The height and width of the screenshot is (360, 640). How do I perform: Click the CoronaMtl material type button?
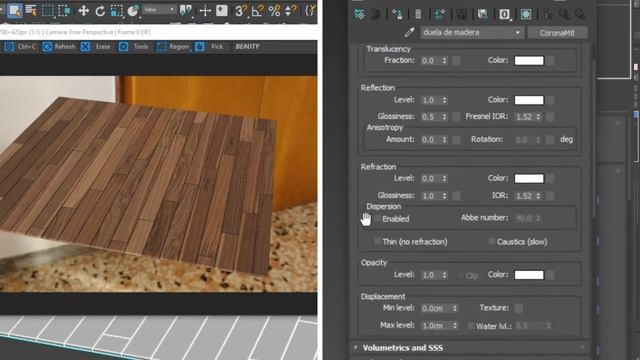[557, 33]
